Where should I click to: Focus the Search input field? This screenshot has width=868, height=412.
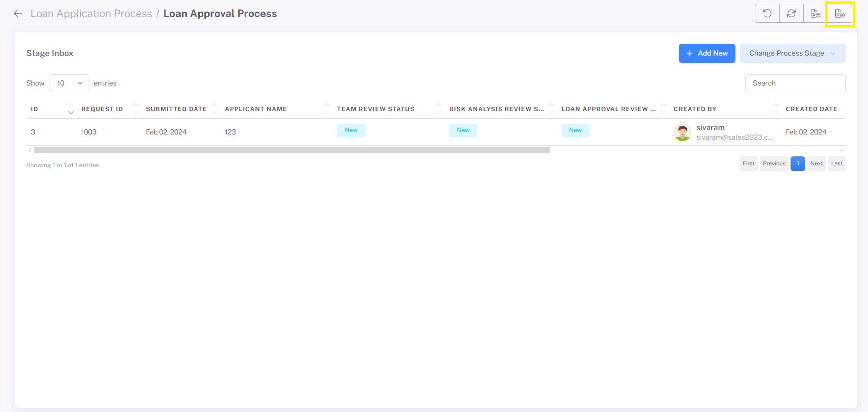point(795,83)
